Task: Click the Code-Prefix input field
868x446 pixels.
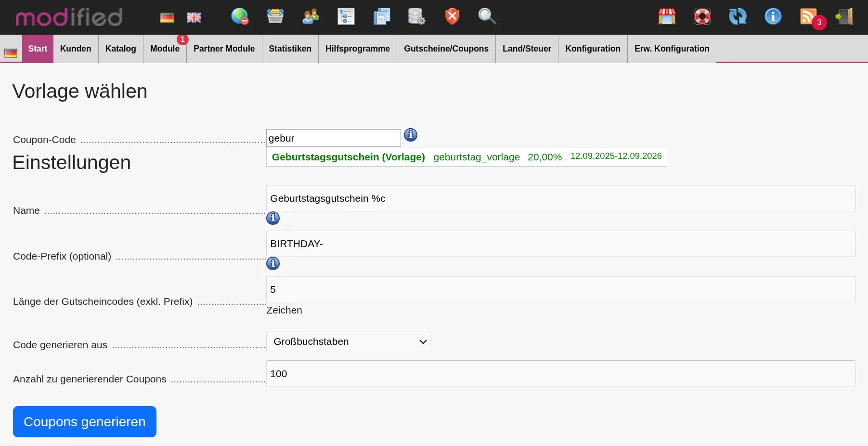Action: click(560, 244)
